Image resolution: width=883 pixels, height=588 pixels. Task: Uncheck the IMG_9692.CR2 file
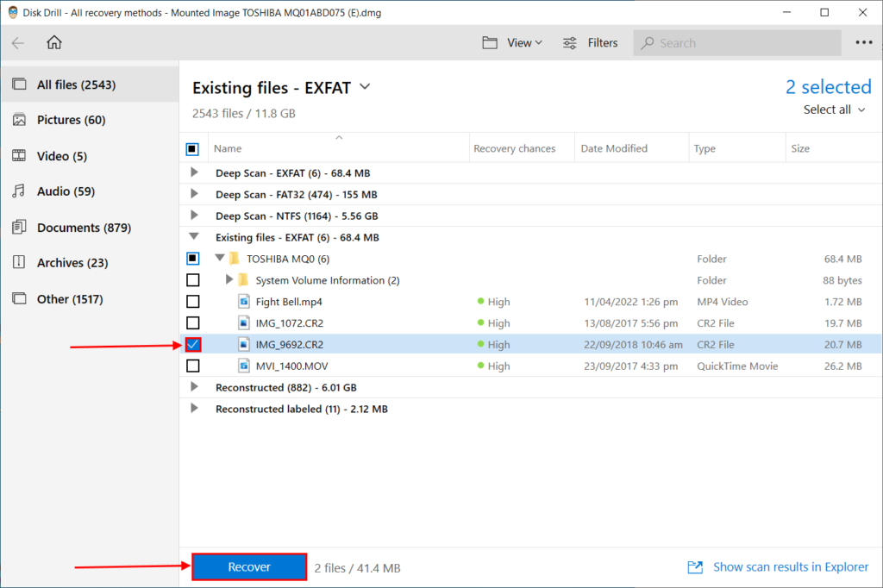coord(193,344)
